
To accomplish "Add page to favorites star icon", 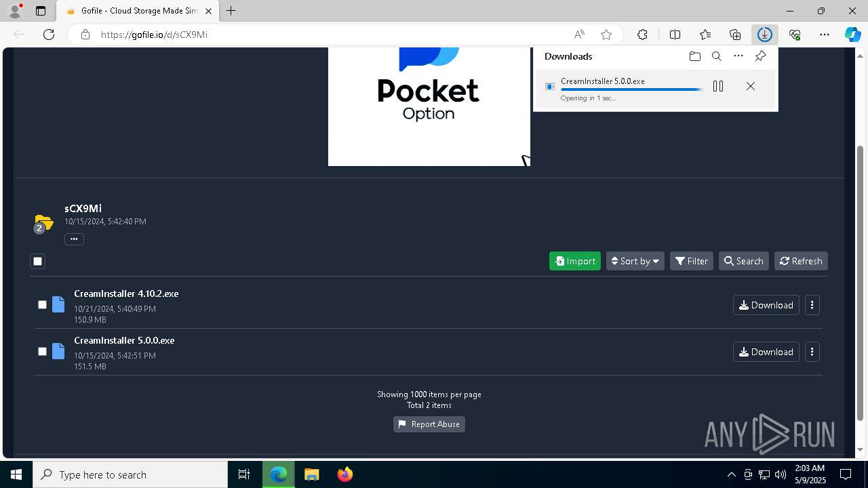I will click(x=606, y=35).
